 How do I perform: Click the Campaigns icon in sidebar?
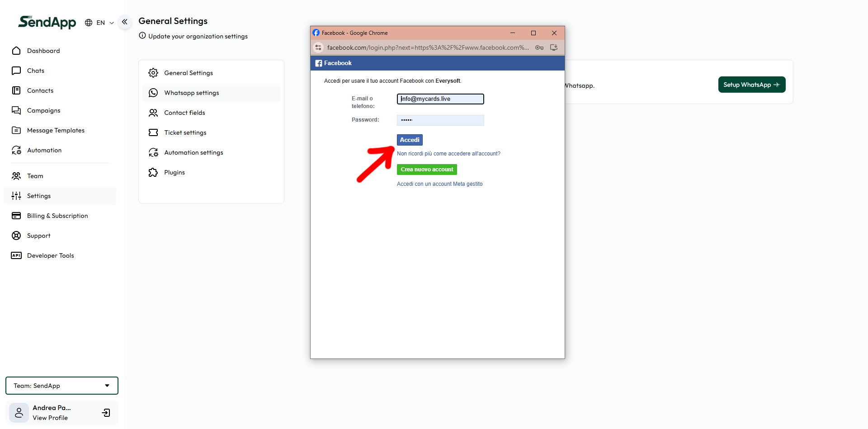(x=16, y=110)
